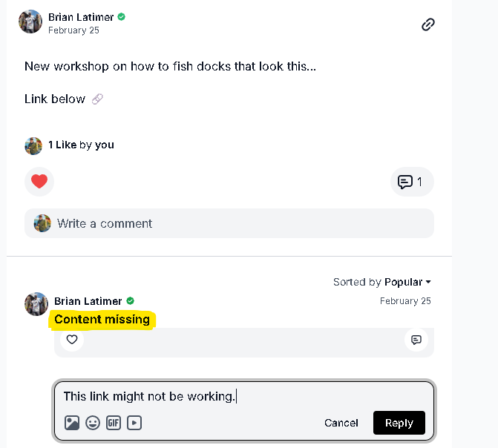Open post comments count bubble

411,182
